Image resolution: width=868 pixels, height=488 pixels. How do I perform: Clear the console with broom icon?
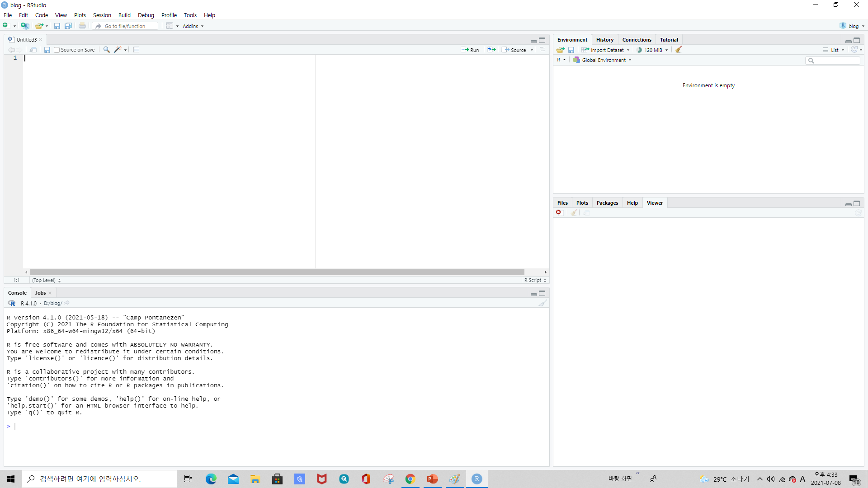pyautogui.click(x=542, y=303)
